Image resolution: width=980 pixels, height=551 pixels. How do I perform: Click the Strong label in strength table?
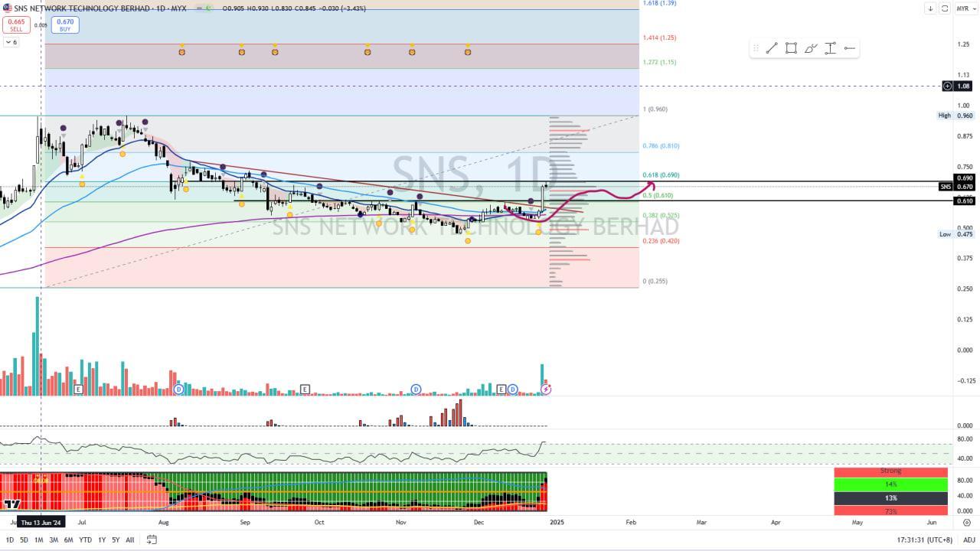(890, 471)
